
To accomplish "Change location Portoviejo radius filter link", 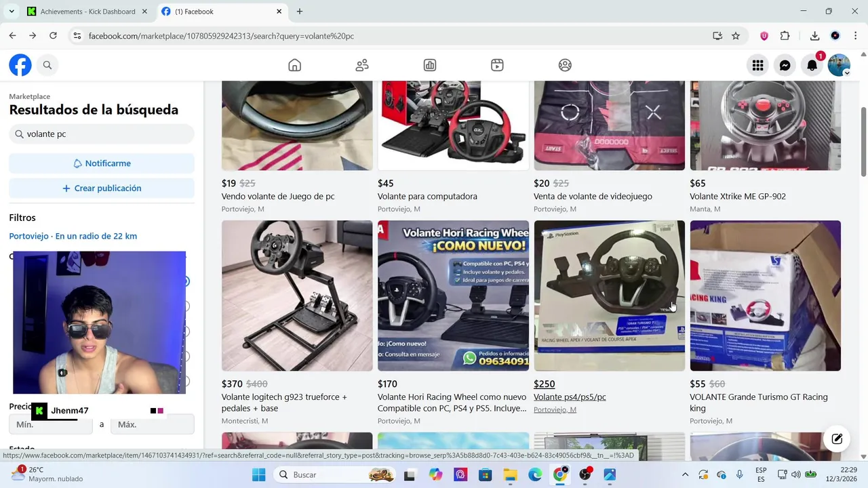I will [73, 236].
